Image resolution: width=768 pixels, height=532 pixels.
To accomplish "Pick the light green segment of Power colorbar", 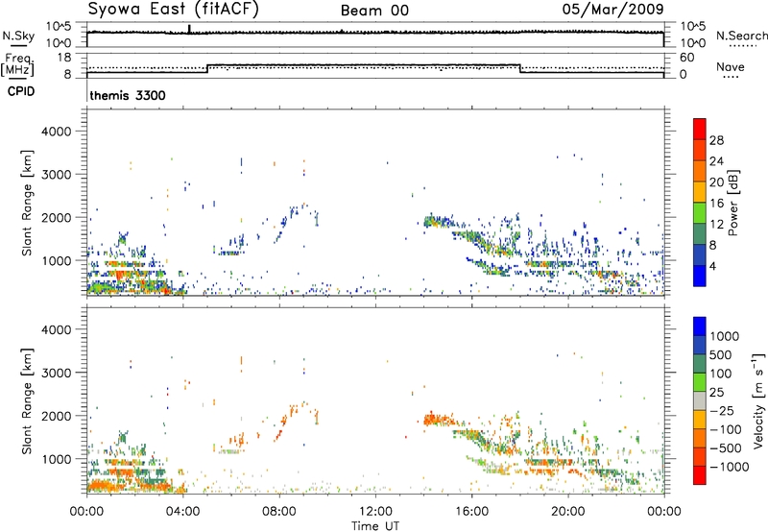I will click(700, 212).
